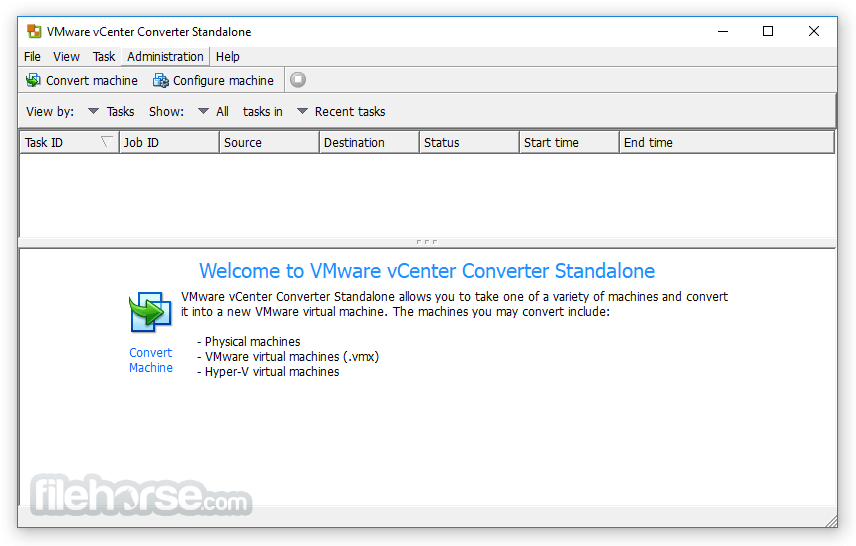Click the "Physical machines" list line

click(x=249, y=342)
